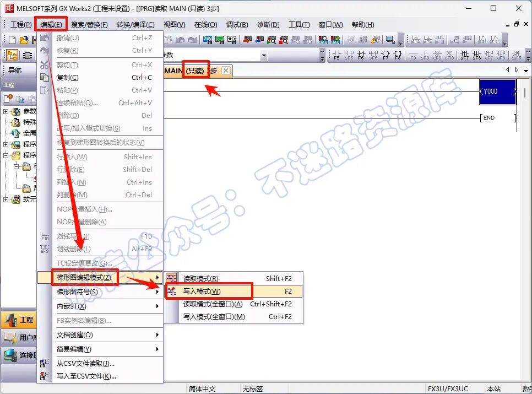Screen dimensions: 532x394
Task: Close the MAIN program tab
Action: (226, 71)
